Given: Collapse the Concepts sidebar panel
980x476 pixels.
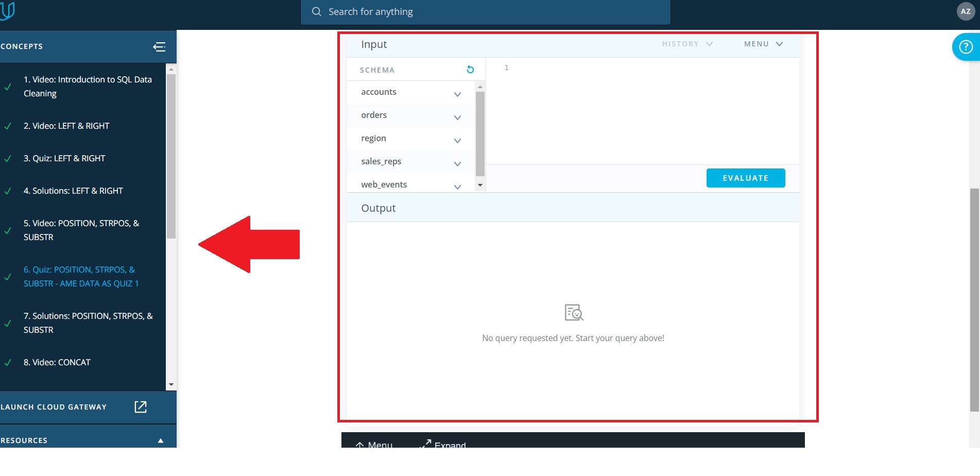Looking at the screenshot, I should (160, 47).
